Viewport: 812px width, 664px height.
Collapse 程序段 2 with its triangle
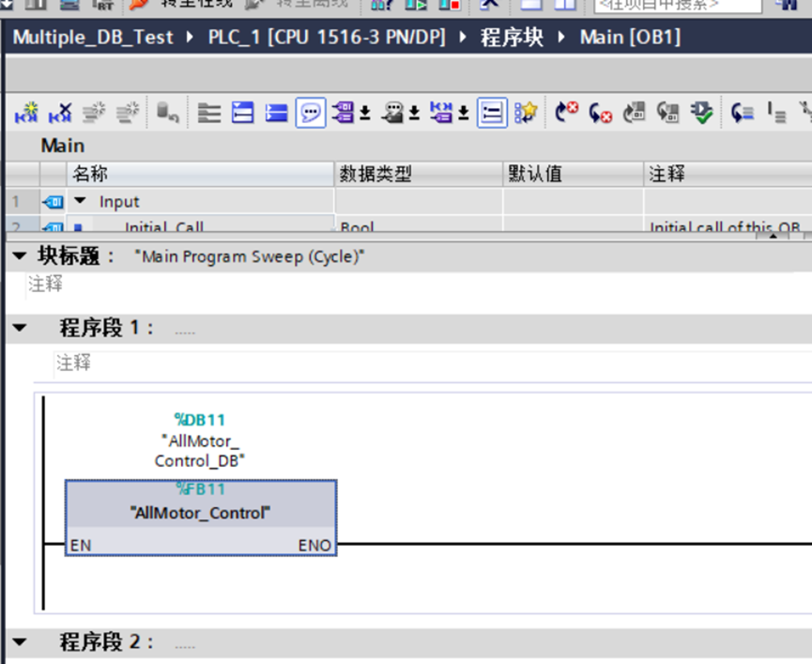(19, 641)
